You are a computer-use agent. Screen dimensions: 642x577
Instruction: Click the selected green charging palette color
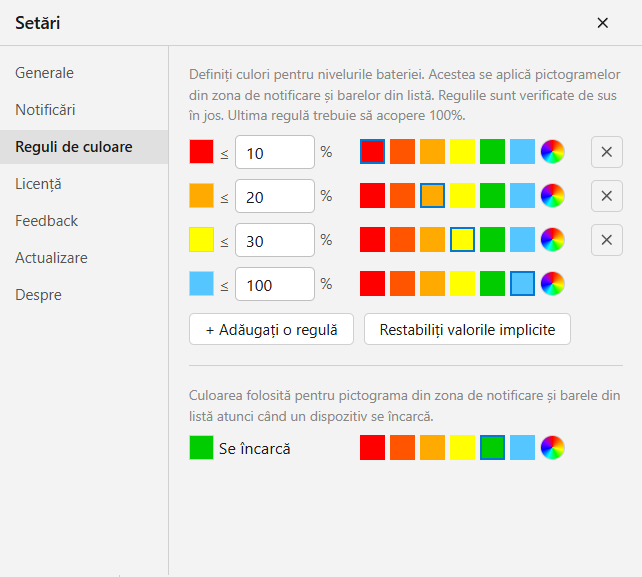(492, 448)
